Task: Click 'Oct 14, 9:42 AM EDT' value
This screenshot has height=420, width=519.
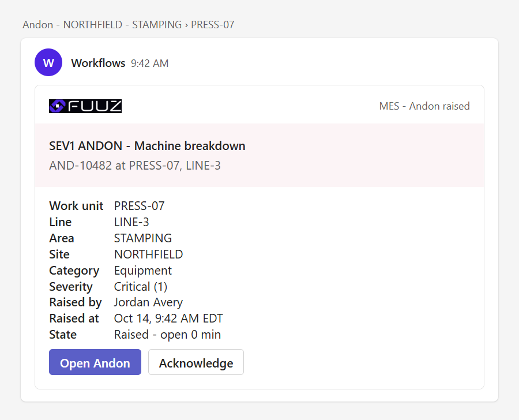Action: pyautogui.click(x=168, y=318)
